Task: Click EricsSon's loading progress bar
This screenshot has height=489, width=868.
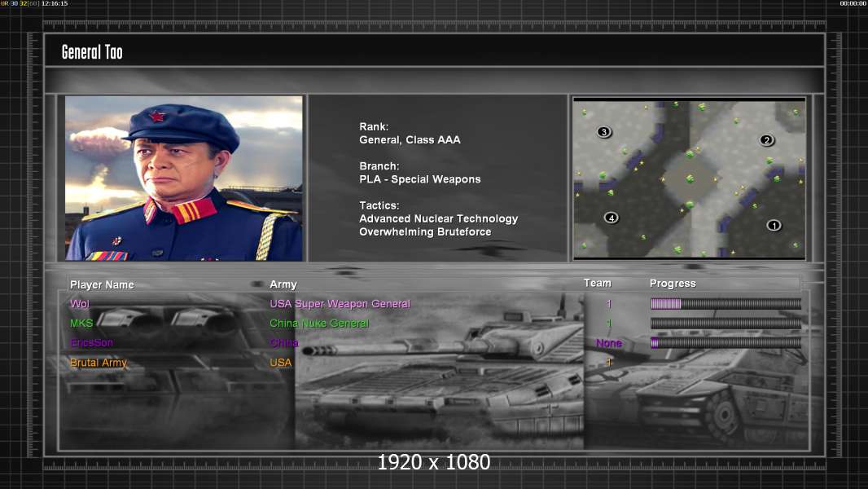Action: coord(726,343)
